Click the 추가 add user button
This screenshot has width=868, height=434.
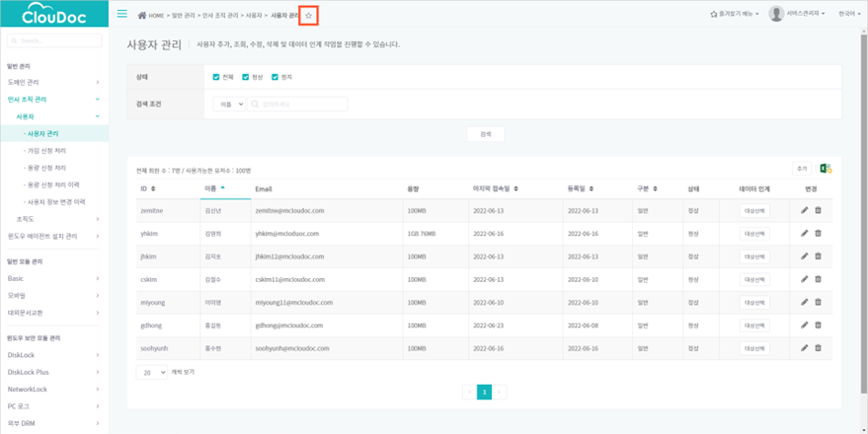click(x=802, y=169)
